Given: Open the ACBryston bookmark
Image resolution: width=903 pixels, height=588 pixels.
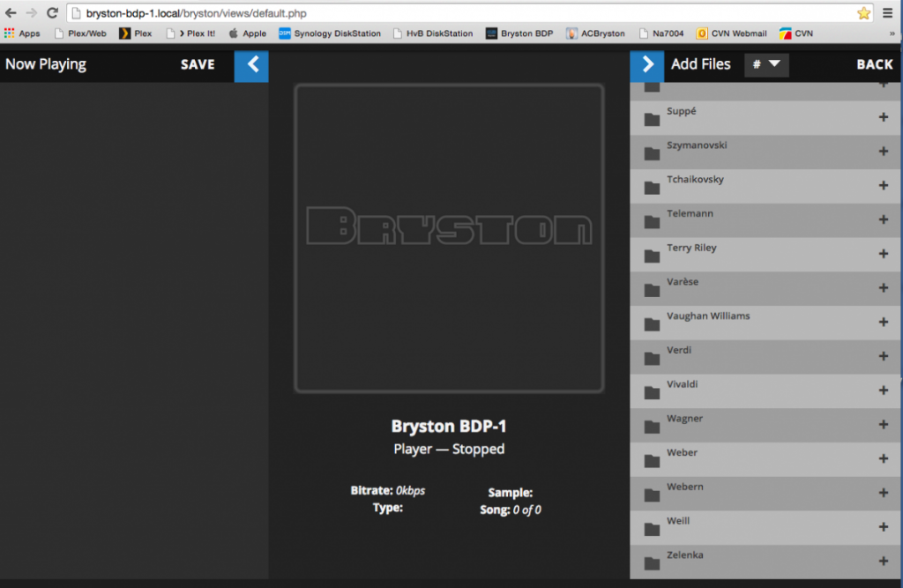Looking at the screenshot, I should (595, 33).
